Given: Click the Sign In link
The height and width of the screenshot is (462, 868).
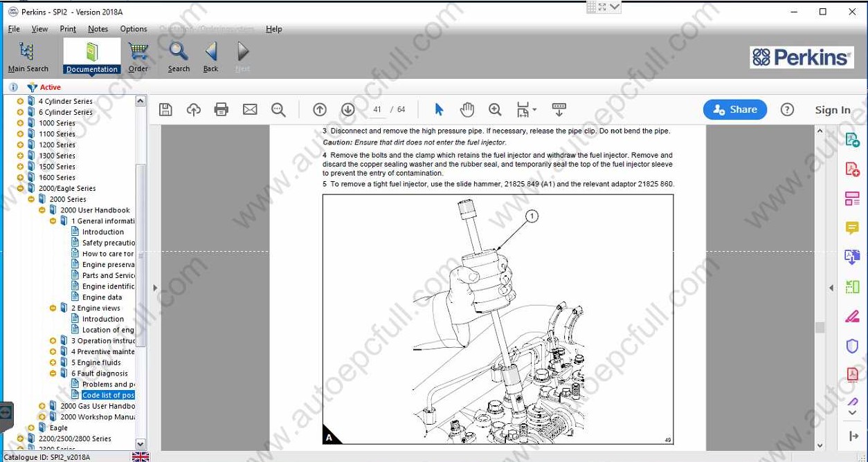Looking at the screenshot, I should click(833, 110).
